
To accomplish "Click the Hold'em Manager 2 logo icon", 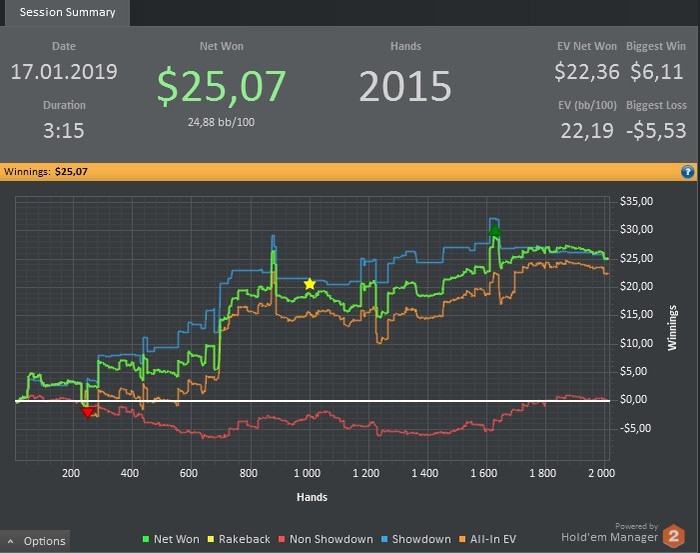I will click(673, 536).
